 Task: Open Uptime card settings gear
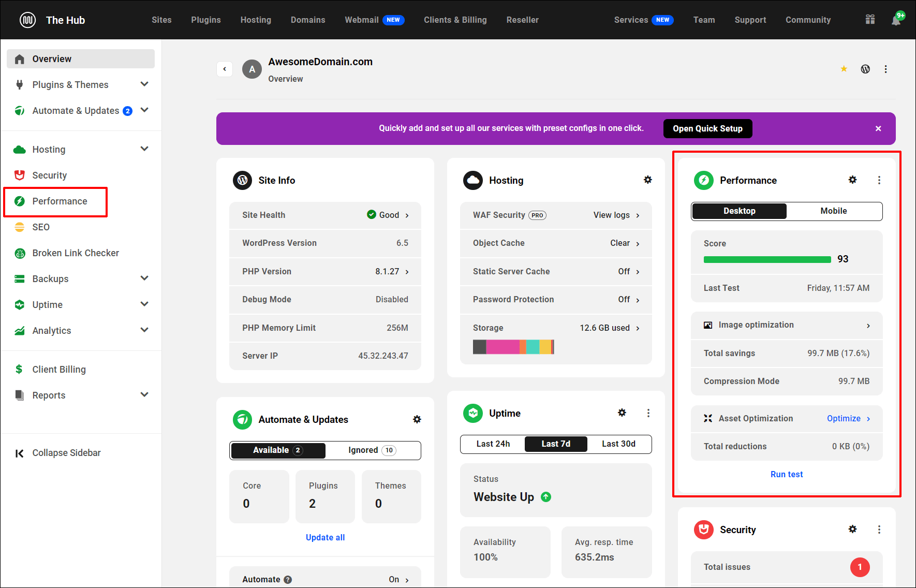coord(622,413)
